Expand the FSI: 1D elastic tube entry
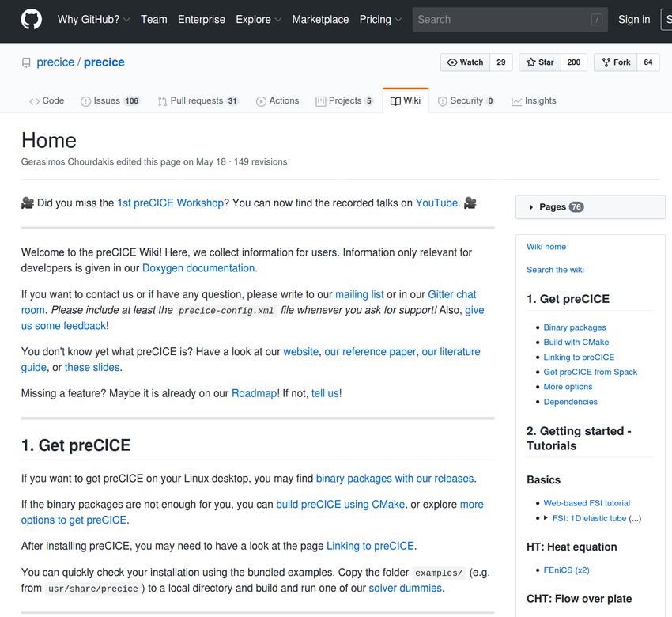 point(546,518)
